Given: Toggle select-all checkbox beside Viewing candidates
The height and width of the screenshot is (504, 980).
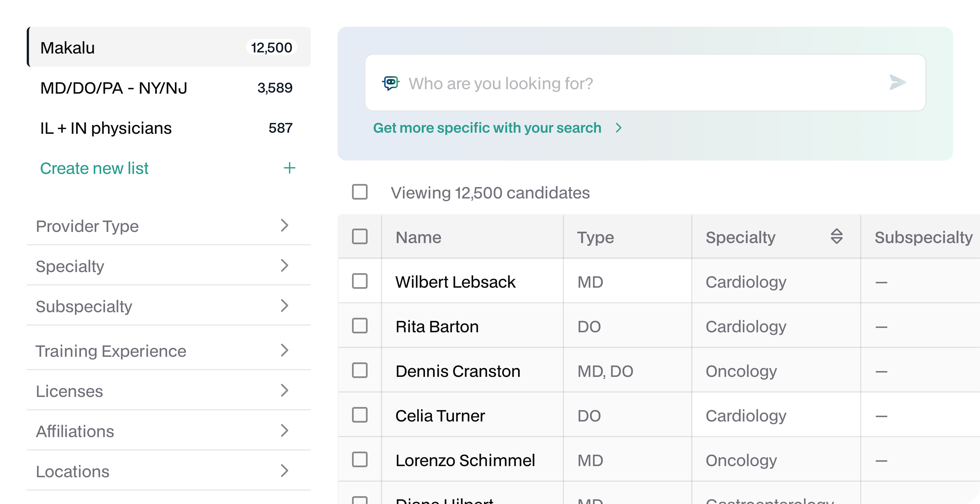Looking at the screenshot, I should pyautogui.click(x=360, y=192).
